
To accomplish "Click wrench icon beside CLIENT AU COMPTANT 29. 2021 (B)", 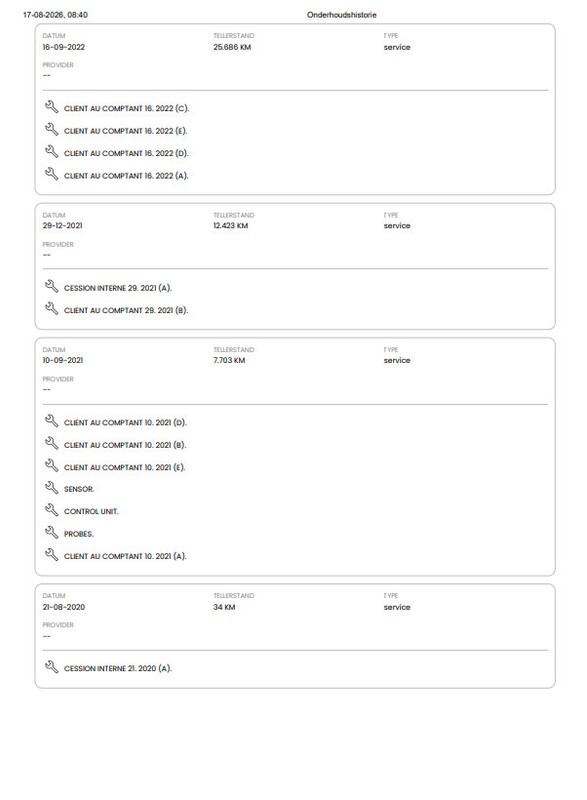I will 52,309.
